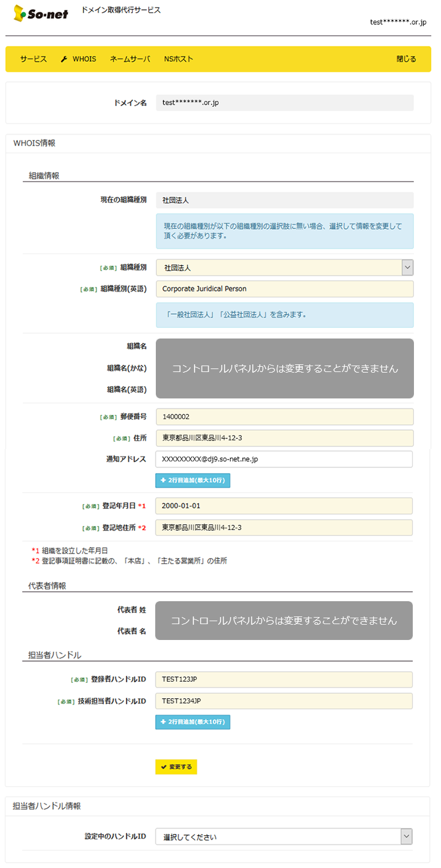Click the 登記地住所 input field

coord(284,527)
